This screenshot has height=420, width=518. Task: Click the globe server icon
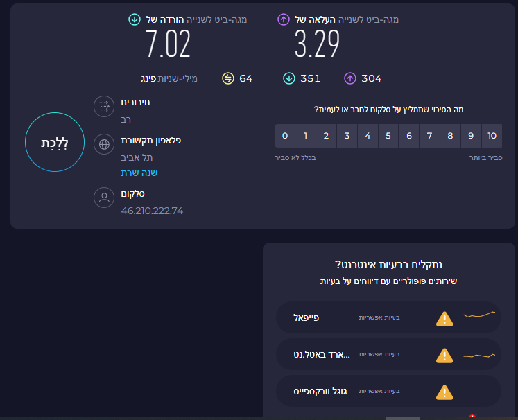pyautogui.click(x=104, y=144)
